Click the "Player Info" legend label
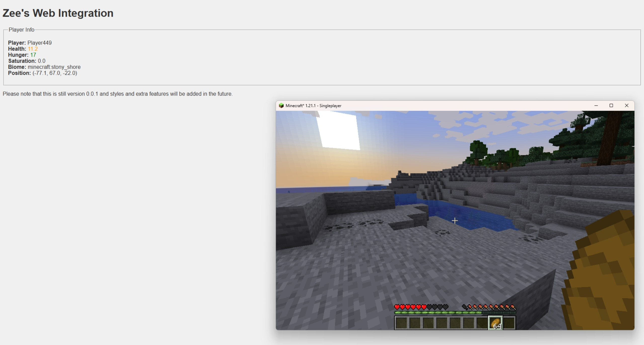The width and height of the screenshot is (644, 345). (x=21, y=30)
